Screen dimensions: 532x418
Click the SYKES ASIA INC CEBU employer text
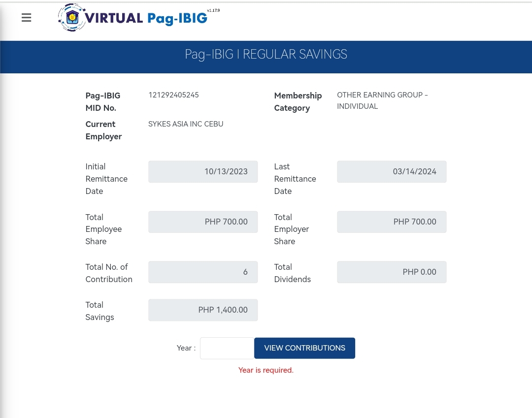tap(186, 124)
